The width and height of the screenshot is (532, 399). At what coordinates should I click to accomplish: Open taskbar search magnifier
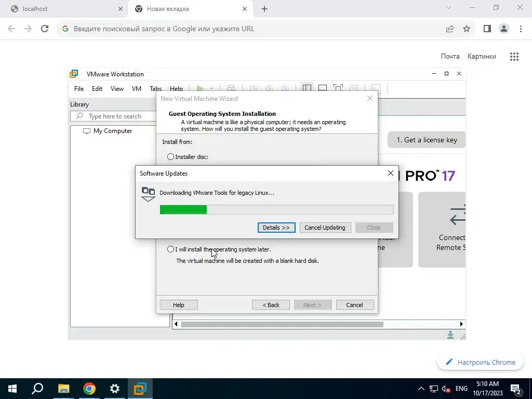click(x=37, y=389)
